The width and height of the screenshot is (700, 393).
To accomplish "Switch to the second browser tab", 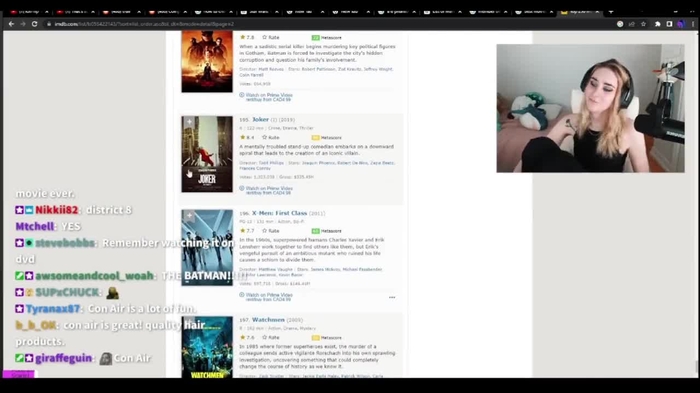I will (75, 12).
